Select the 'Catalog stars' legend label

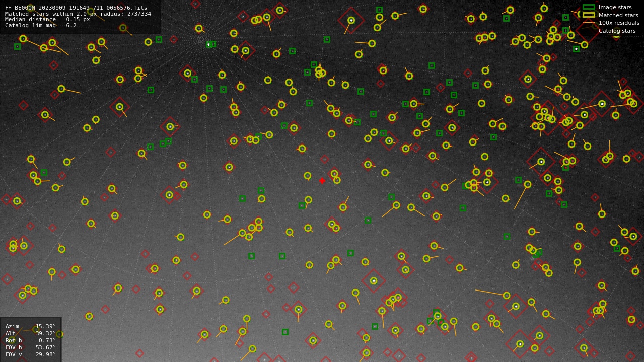[617, 31]
